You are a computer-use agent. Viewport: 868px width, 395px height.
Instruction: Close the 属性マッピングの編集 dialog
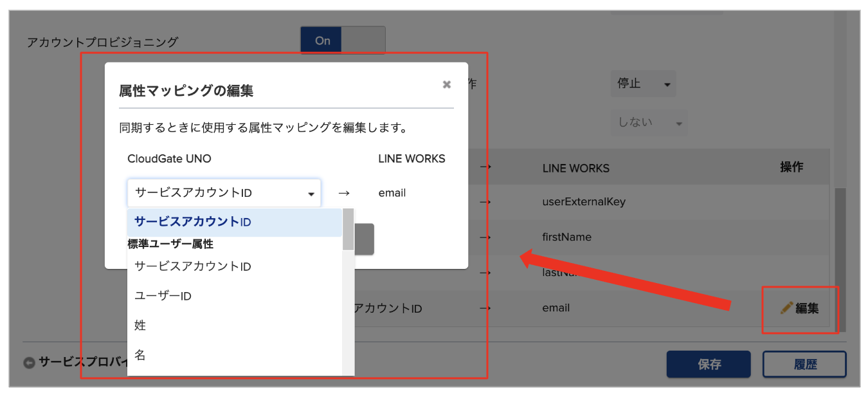point(447,84)
